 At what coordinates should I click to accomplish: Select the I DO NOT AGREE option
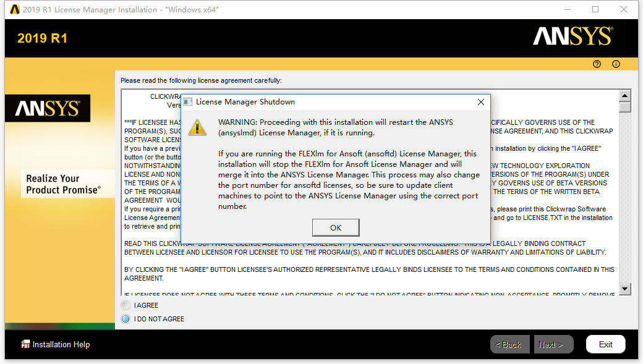[x=126, y=319]
